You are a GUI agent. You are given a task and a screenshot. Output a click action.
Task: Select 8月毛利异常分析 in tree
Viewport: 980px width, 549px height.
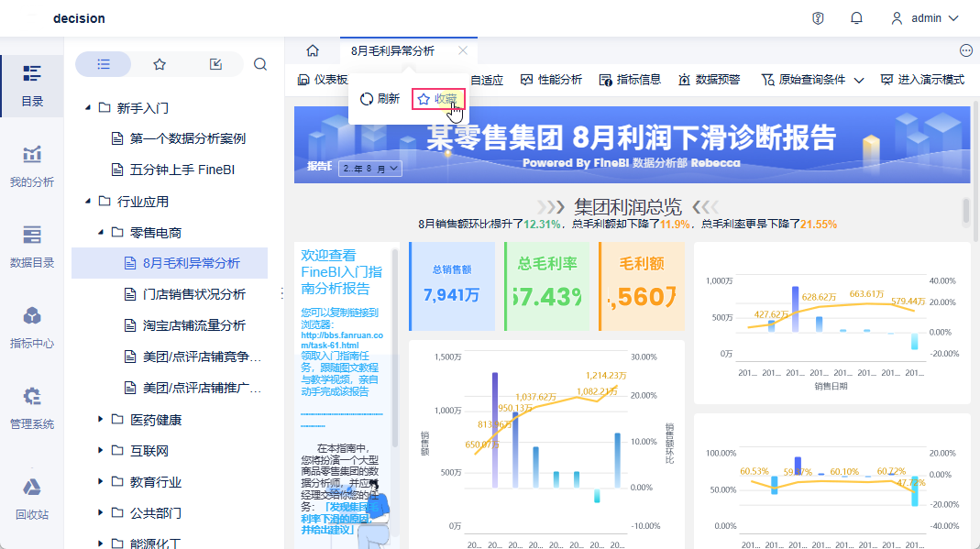[x=170, y=263]
